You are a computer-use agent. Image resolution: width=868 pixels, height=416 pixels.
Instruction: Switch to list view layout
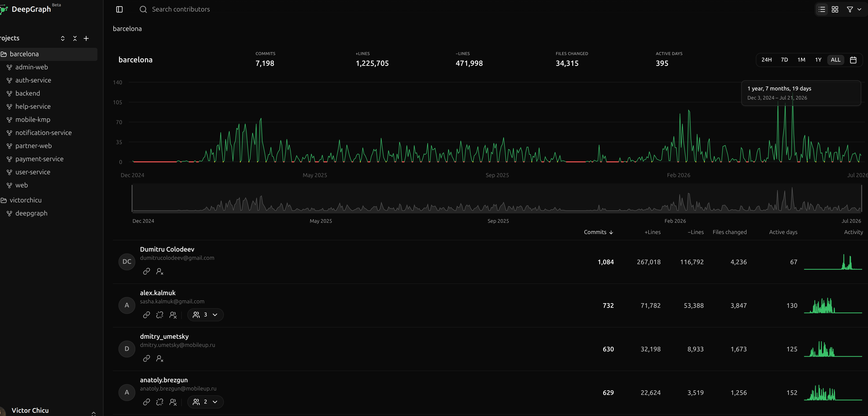822,9
